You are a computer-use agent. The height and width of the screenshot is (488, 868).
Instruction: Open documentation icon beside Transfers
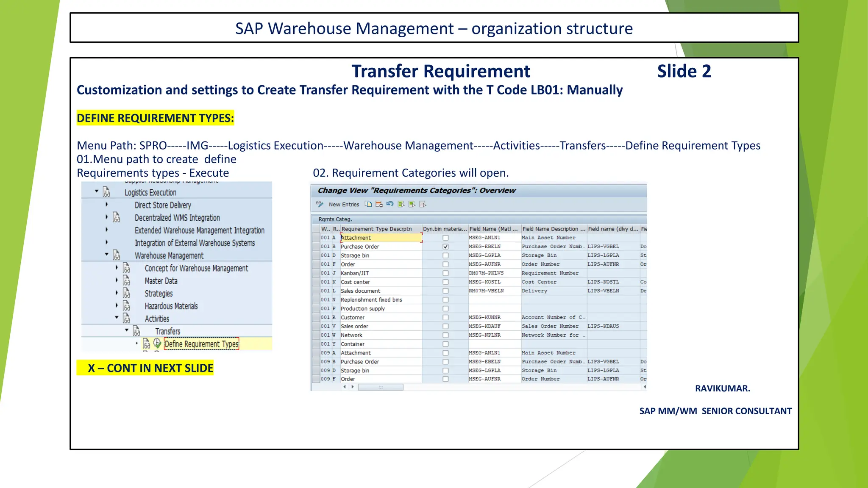pos(136,331)
